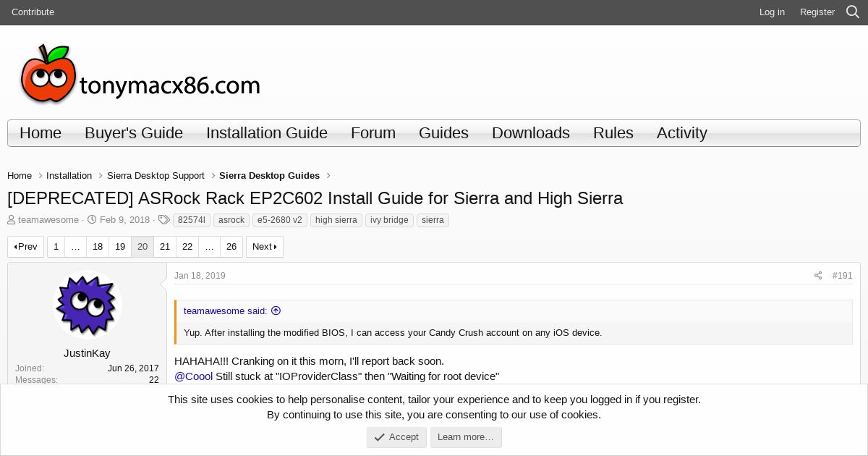Go to Home in main navigation
This screenshot has height=456, width=868.
pyautogui.click(x=41, y=133)
